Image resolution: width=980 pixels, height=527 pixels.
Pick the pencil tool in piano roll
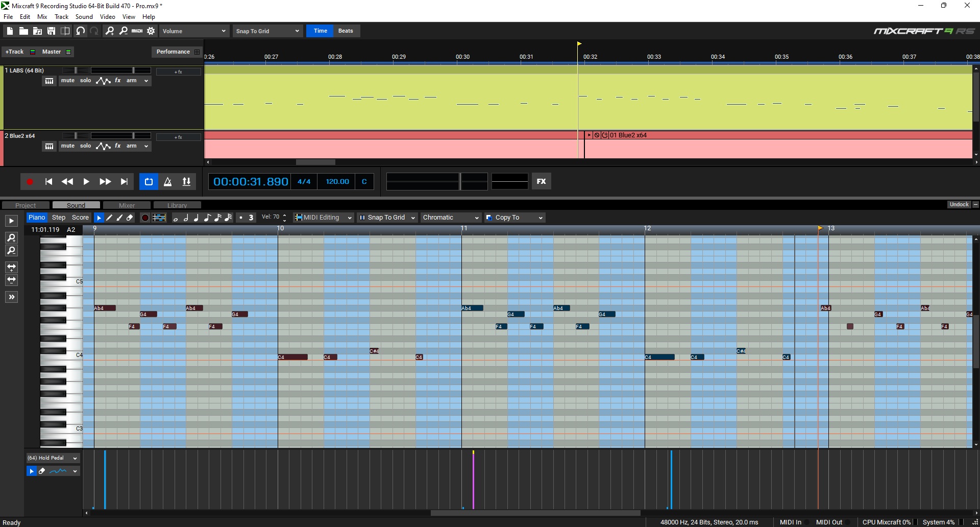[109, 218]
